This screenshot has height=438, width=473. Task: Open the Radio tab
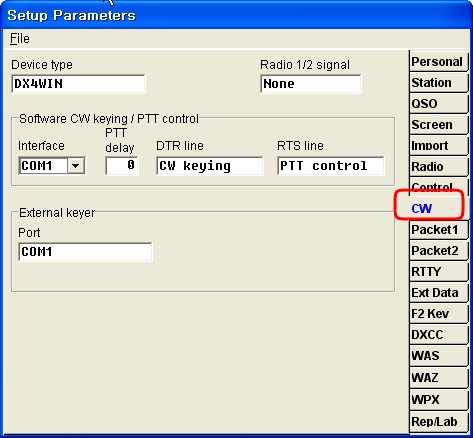pos(438,166)
